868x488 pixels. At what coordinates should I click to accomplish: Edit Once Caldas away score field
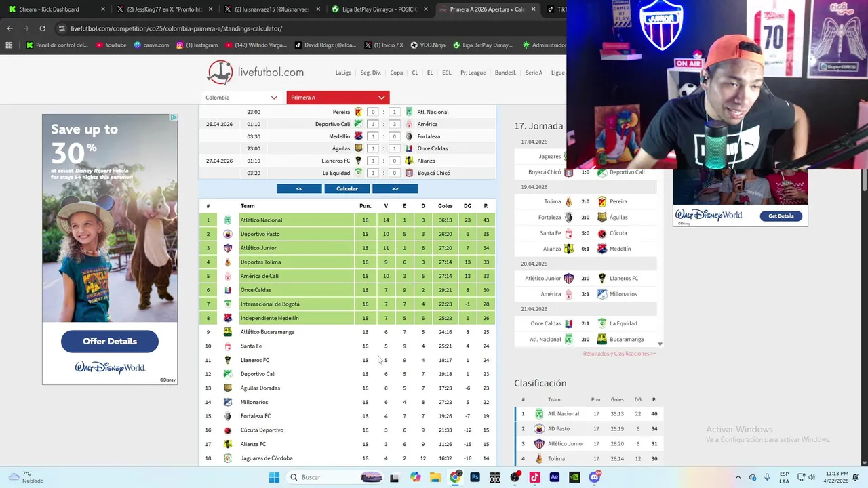(x=394, y=148)
